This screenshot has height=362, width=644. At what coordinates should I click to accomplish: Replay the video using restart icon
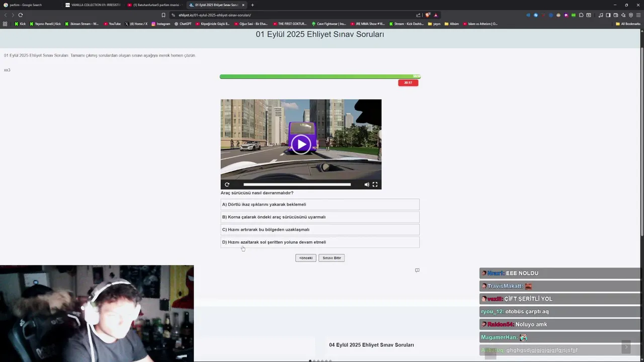(227, 185)
